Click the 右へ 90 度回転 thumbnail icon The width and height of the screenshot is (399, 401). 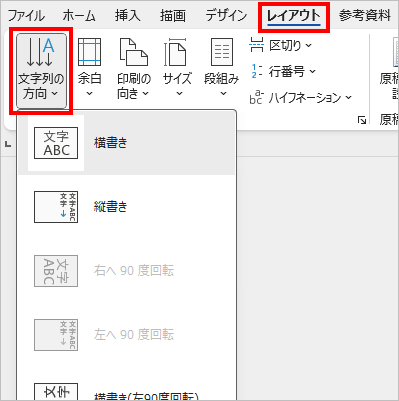56,271
